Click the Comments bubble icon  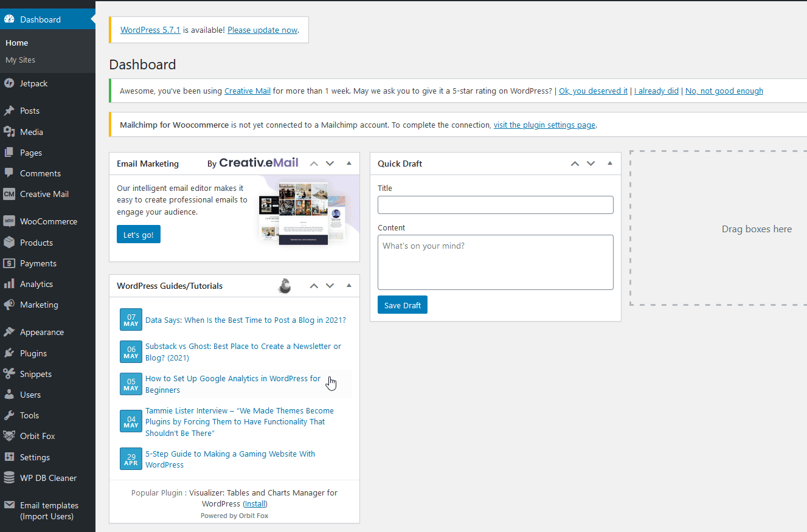9,173
